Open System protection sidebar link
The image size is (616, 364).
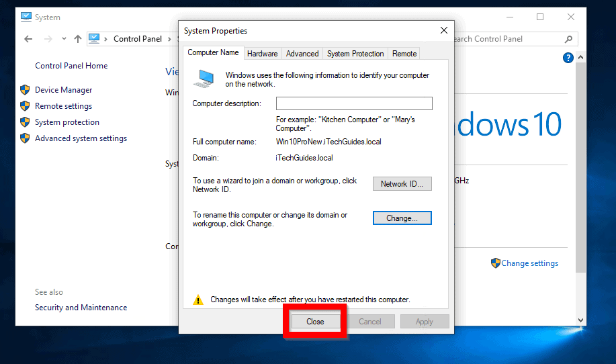(67, 122)
